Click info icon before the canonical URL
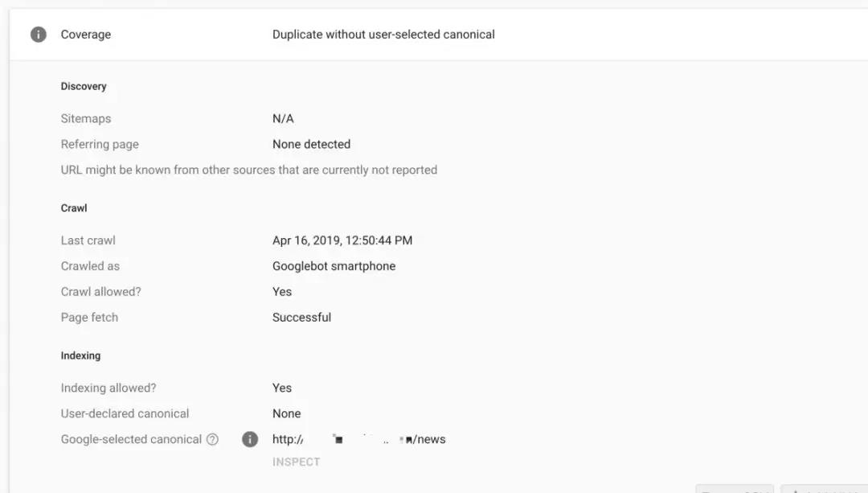This screenshot has width=868, height=493. pyautogui.click(x=250, y=439)
